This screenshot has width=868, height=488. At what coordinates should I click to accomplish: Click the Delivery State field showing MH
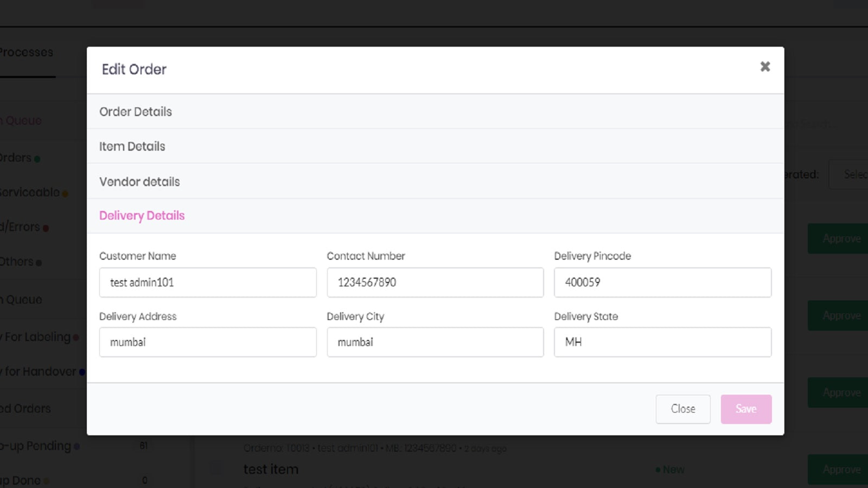point(662,342)
